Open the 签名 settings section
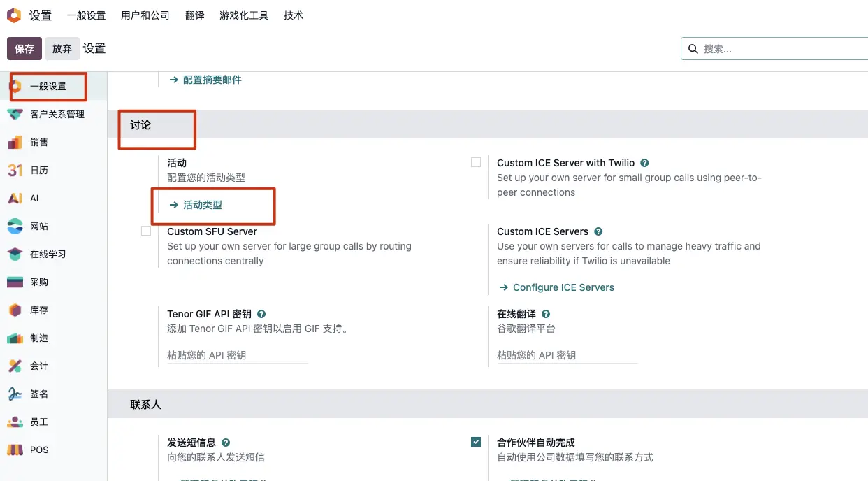Screen dimensions: 868x481 tap(38, 394)
